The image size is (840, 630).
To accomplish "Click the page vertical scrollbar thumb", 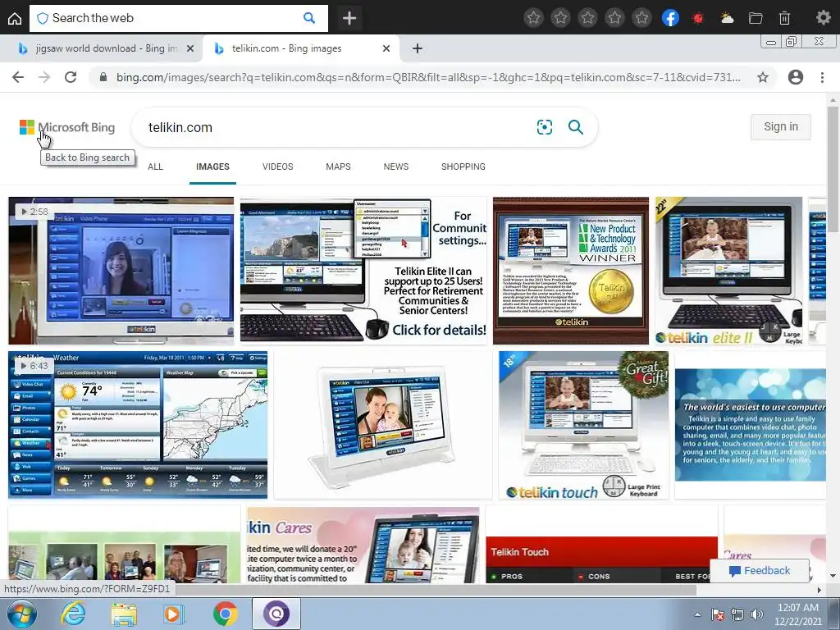I will tap(833, 169).
